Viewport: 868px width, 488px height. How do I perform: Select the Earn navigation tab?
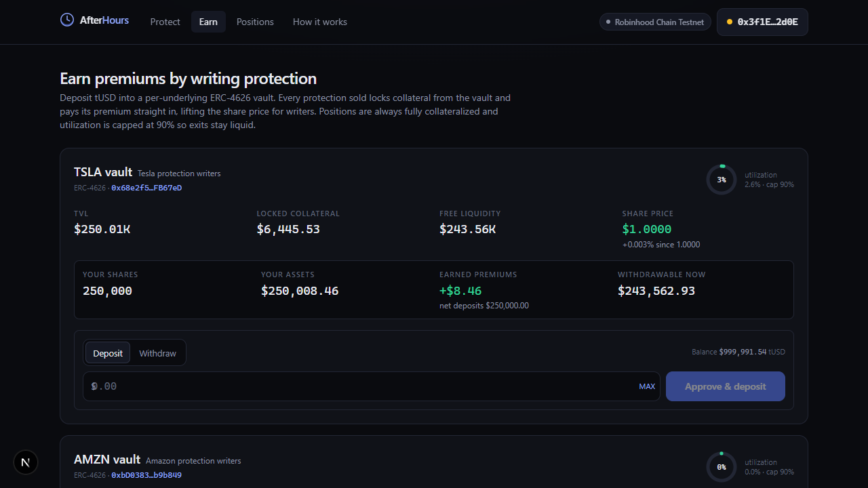pos(208,22)
